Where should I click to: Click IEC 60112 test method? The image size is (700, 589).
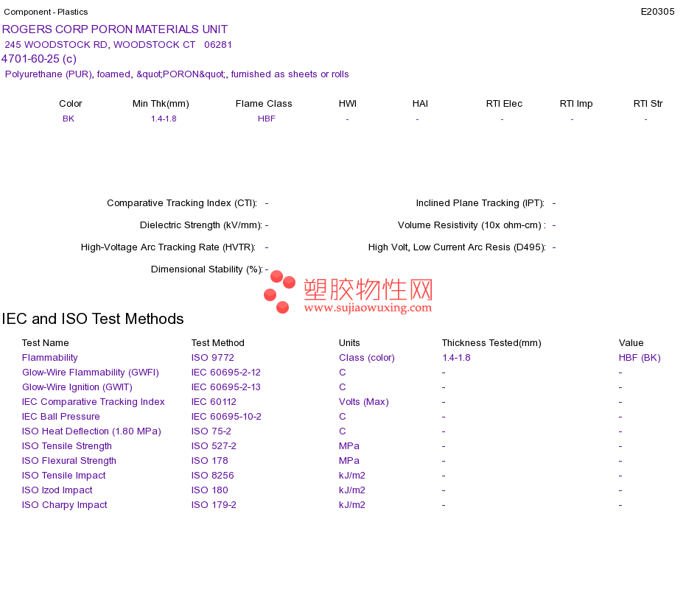[x=214, y=402]
